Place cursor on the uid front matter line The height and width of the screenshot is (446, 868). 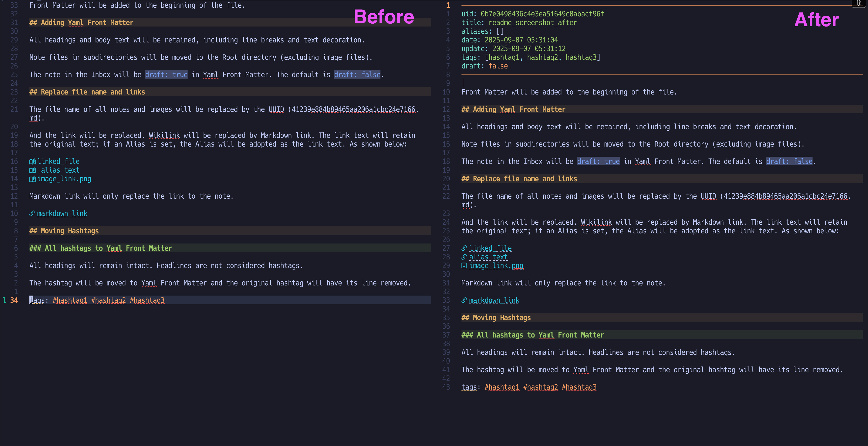(532, 14)
